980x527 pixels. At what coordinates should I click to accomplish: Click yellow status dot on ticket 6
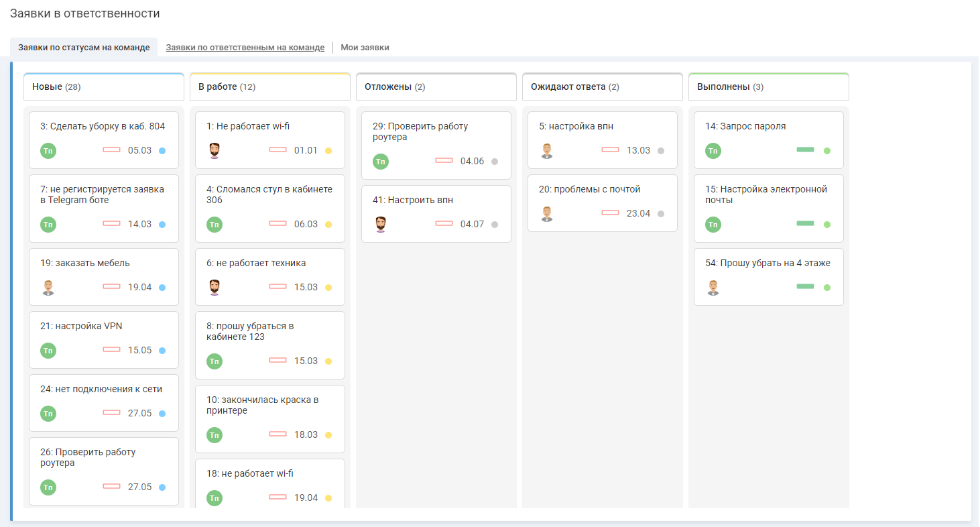(328, 288)
